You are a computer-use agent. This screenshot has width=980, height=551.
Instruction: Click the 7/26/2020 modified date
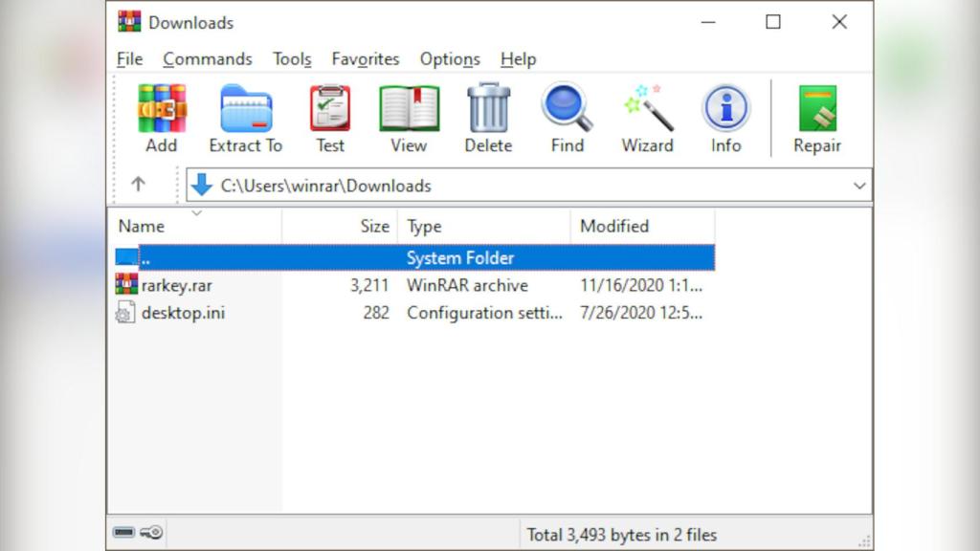[641, 313]
